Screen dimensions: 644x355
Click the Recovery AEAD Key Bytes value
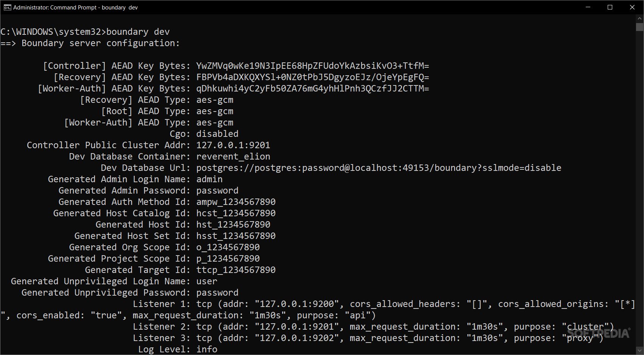(312, 77)
